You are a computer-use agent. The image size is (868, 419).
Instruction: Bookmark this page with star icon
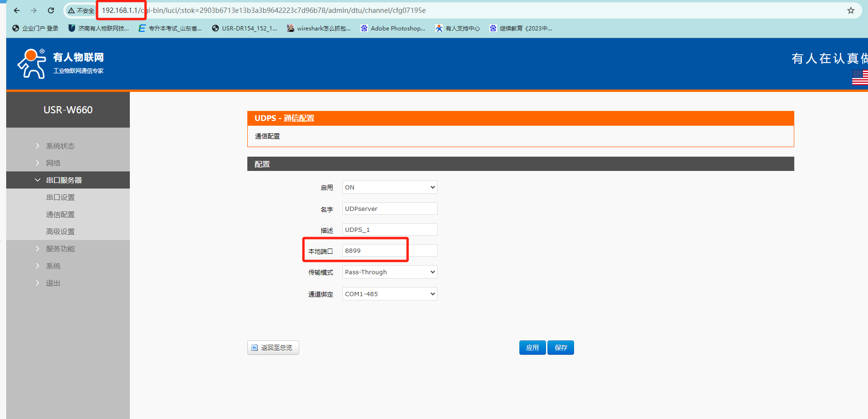coord(850,10)
